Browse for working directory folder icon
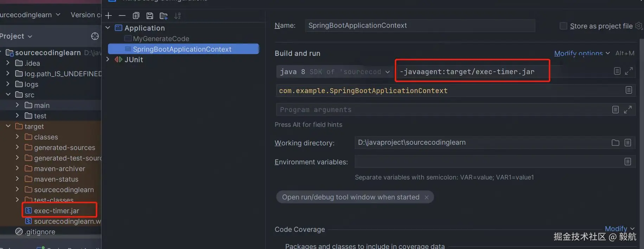Image resolution: width=644 pixels, height=249 pixels. click(615, 143)
